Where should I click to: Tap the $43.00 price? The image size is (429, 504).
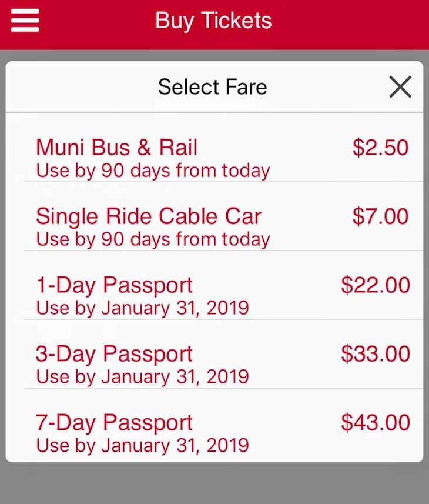click(x=375, y=423)
